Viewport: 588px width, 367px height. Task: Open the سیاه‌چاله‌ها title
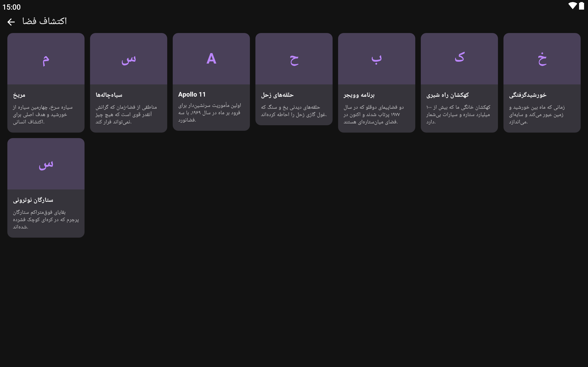tap(109, 95)
